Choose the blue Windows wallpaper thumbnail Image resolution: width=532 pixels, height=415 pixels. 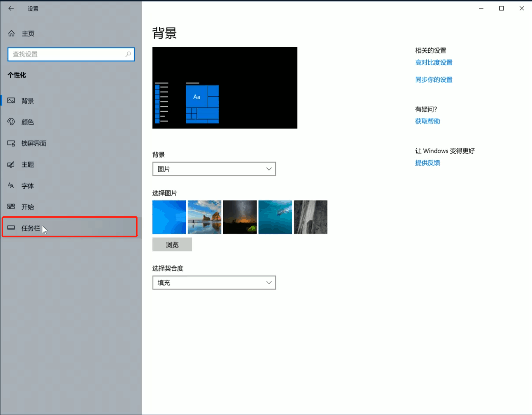[x=169, y=217]
